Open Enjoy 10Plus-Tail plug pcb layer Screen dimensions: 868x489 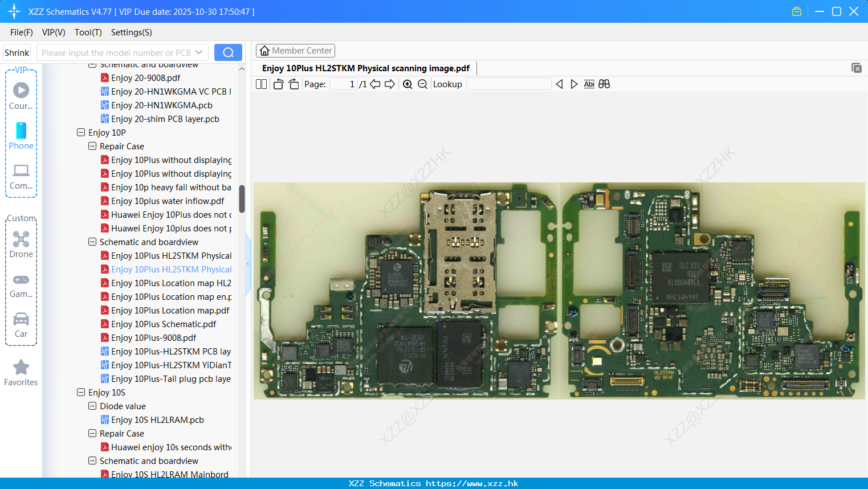click(x=171, y=378)
